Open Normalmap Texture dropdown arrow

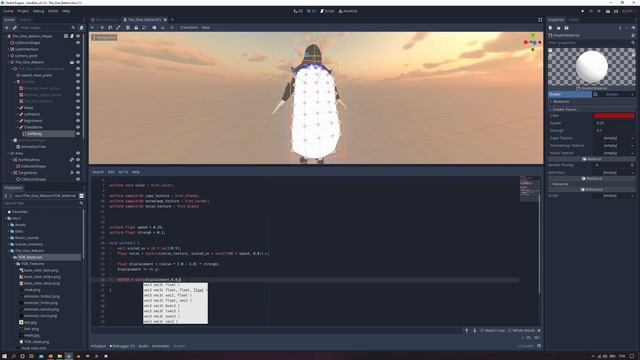[633, 145]
